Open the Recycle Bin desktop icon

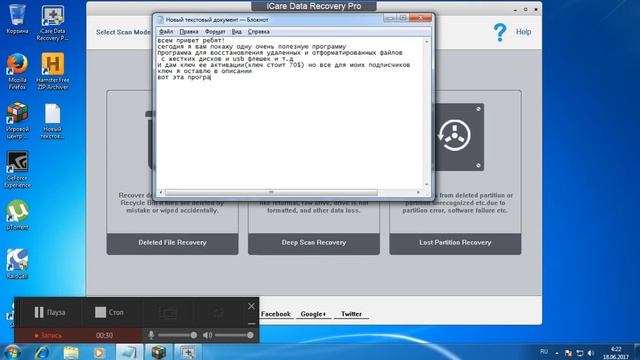click(x=17, y=19)
